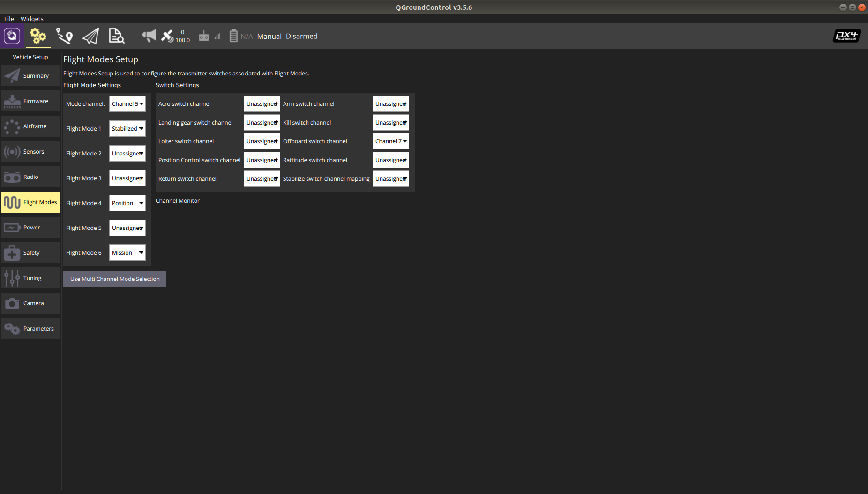Go to the Sensors setup page
Screen dimensions: 868x494
pos(30,152)
